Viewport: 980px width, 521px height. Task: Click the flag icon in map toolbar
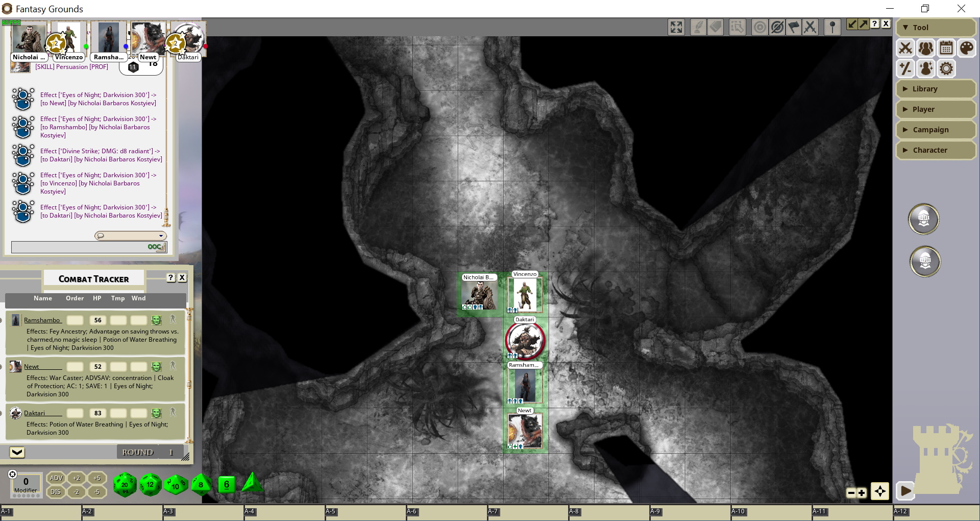pyautogui.click(x=794, y=27)
